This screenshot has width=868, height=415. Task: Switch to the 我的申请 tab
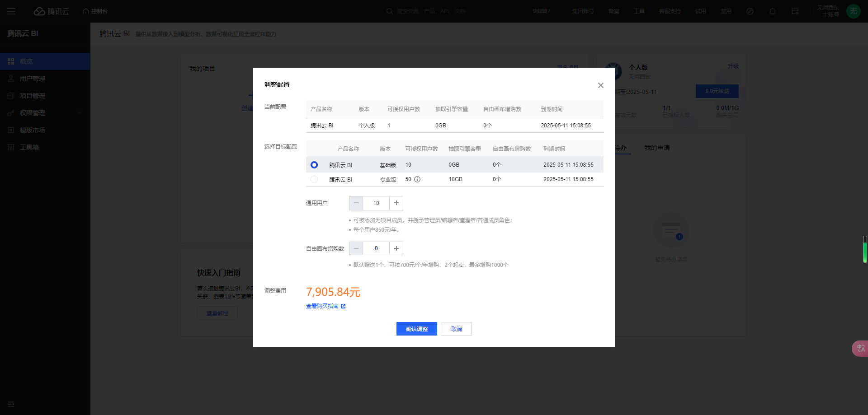657,148
